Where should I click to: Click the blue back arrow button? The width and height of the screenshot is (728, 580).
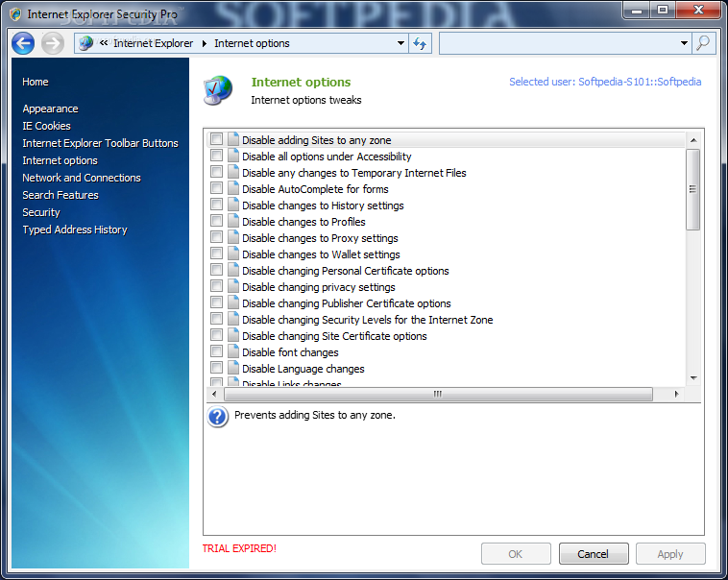[x=23, y=43]
